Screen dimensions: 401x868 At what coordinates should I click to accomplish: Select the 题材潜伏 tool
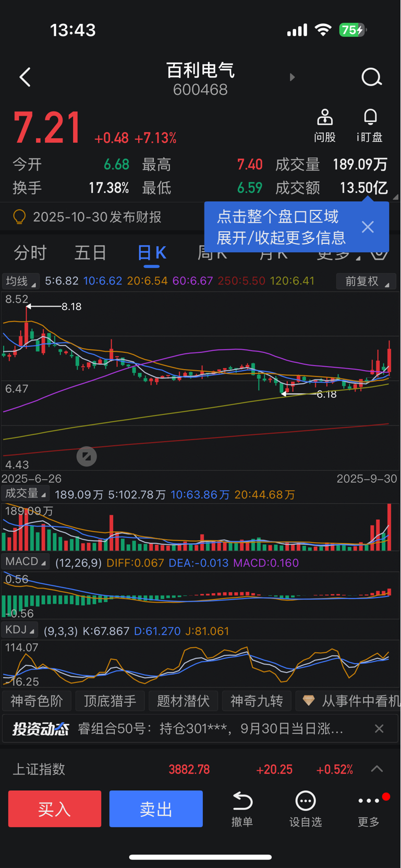pyautogui.click(x=183, y=701)
